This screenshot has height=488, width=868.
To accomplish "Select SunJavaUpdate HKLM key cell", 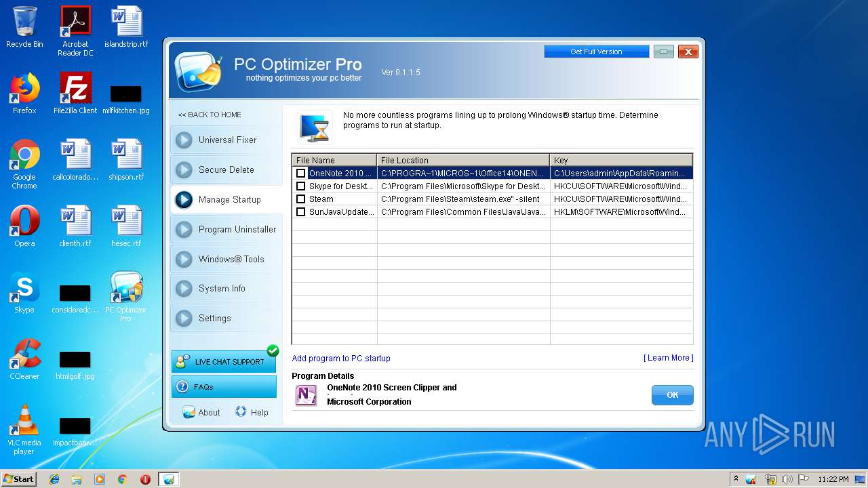I will coord(621,212).
